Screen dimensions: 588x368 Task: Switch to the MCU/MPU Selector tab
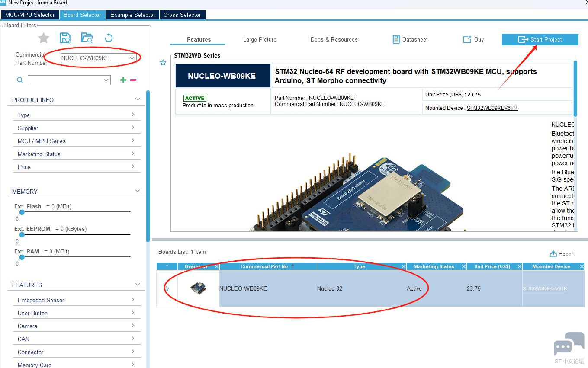coord(30,15)
